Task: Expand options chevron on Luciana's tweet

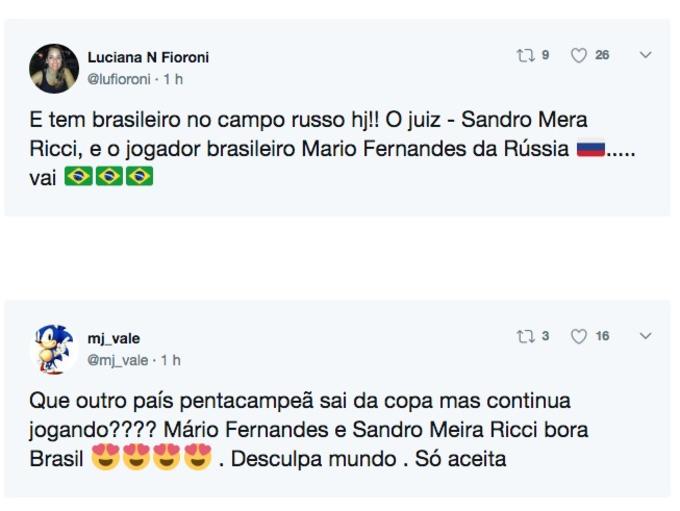Action: click(x=645, y=56)
